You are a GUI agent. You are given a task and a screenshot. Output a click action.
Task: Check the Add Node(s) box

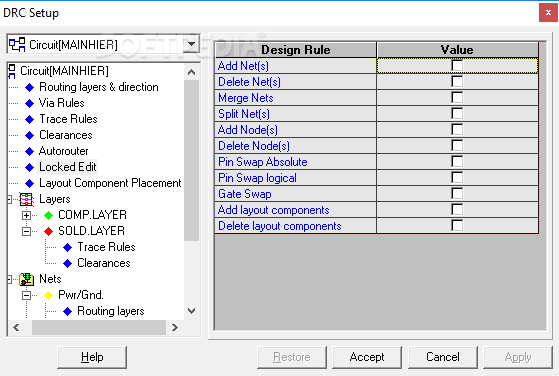457,130
